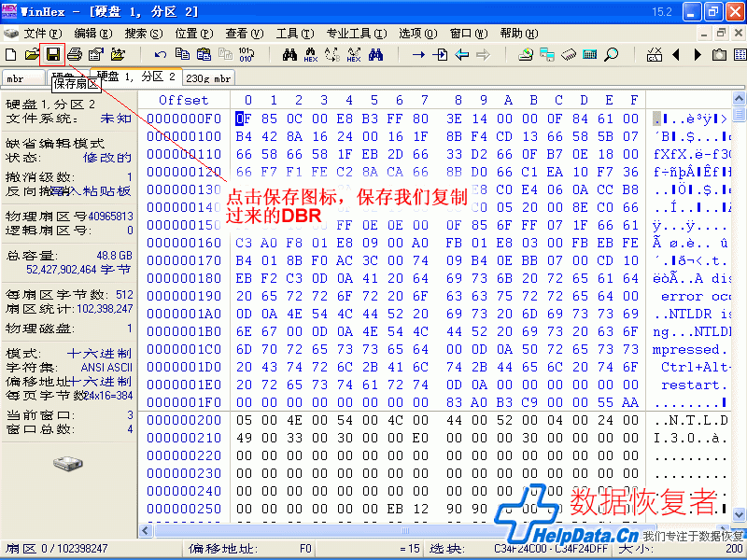Screen dimensions: 747x560
Task: Click offset label 00000100 in the offset column
Action: (x=184, y=136)
